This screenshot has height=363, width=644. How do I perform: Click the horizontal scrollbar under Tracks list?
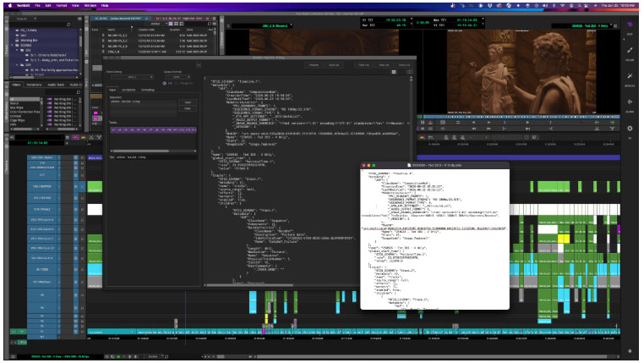tap(153, 151)
